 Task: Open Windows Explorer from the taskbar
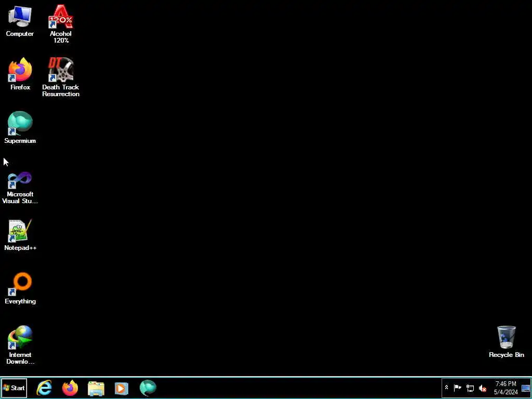click(96, 388)
